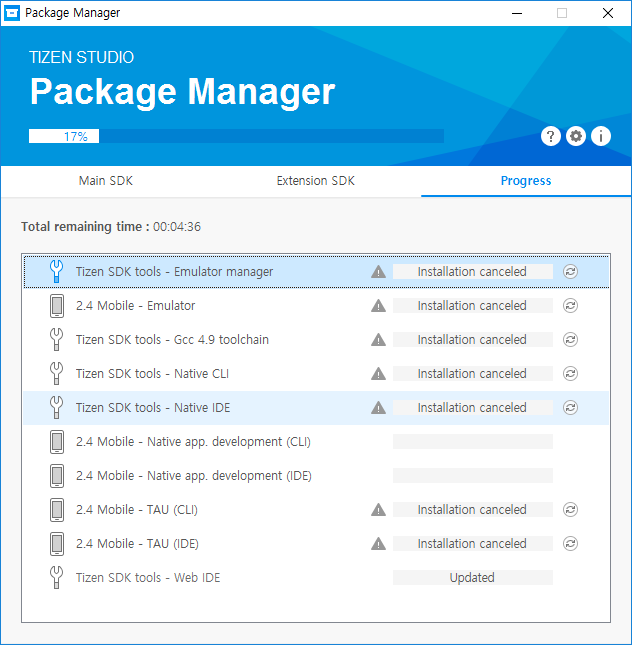Click warning triangle beside TAU (IDE)
Viewport: 632px width, 645px height.
coord(378,544)
